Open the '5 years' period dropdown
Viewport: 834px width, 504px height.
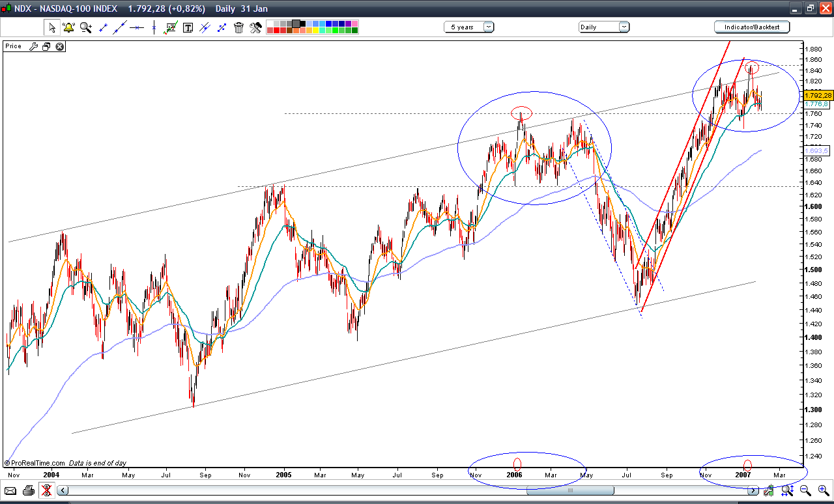469,27
